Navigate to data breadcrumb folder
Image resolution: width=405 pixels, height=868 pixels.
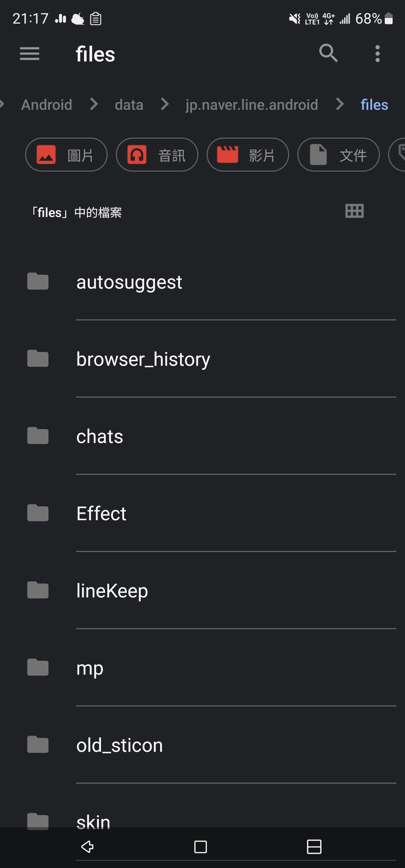pyautogui.click(x=129, y=105)
